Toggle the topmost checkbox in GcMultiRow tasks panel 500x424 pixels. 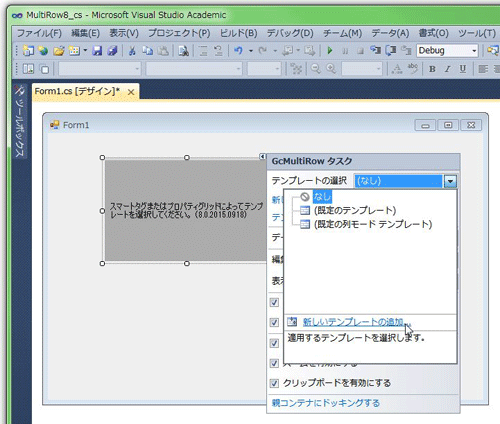[274, 302]
